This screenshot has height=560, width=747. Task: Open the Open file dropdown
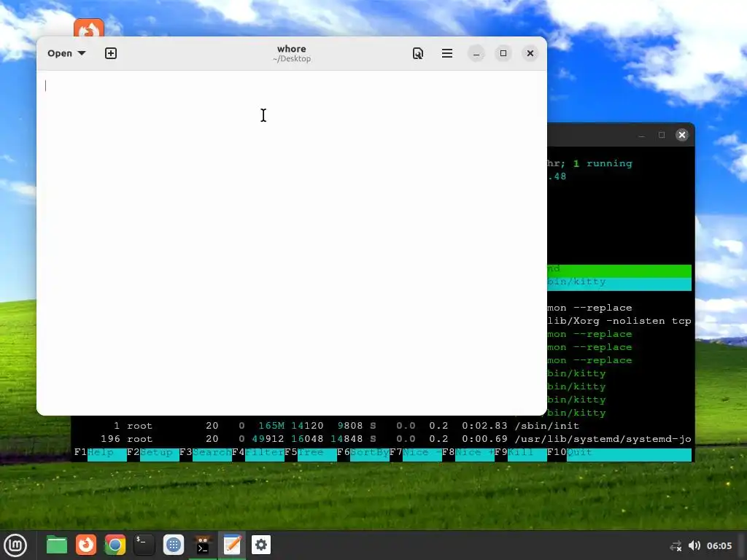click(x=66, y=53)
